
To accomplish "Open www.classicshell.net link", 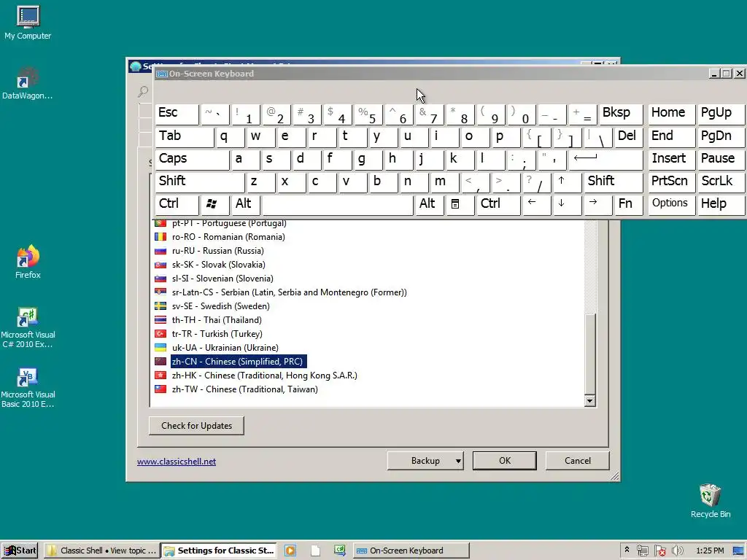I will [x=177, y=462].
